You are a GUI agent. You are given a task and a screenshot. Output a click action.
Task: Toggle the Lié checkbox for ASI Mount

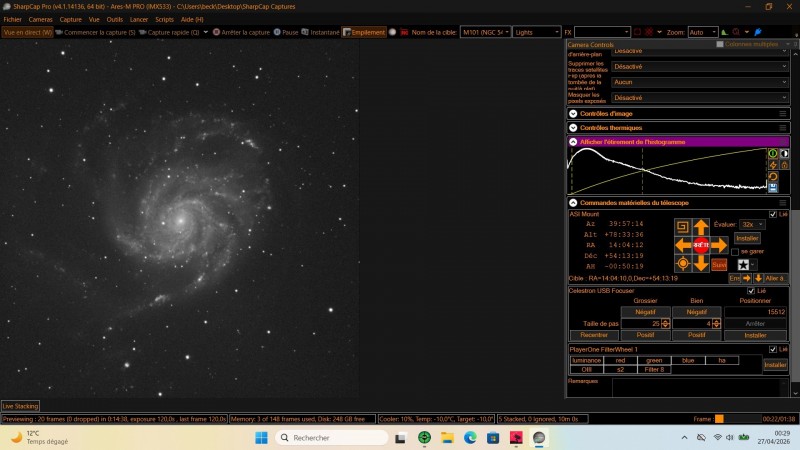[772, 214]
